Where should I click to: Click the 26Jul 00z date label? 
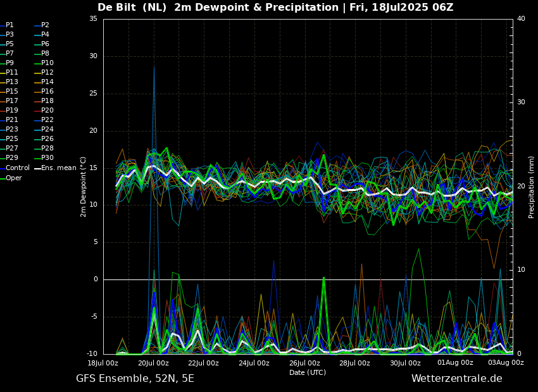(304, 363)
